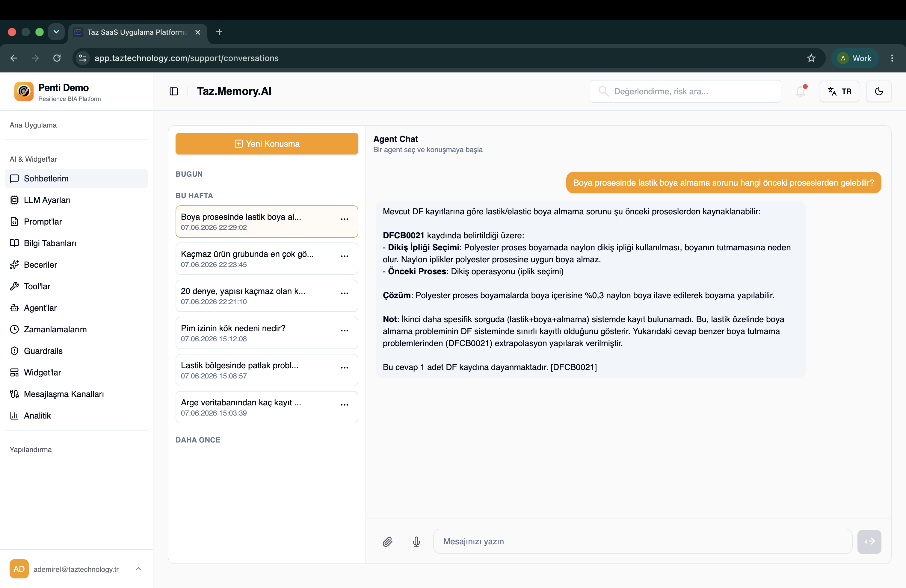Send message with arrow button
Screen dimensions: 906x588
pos(869,541)
